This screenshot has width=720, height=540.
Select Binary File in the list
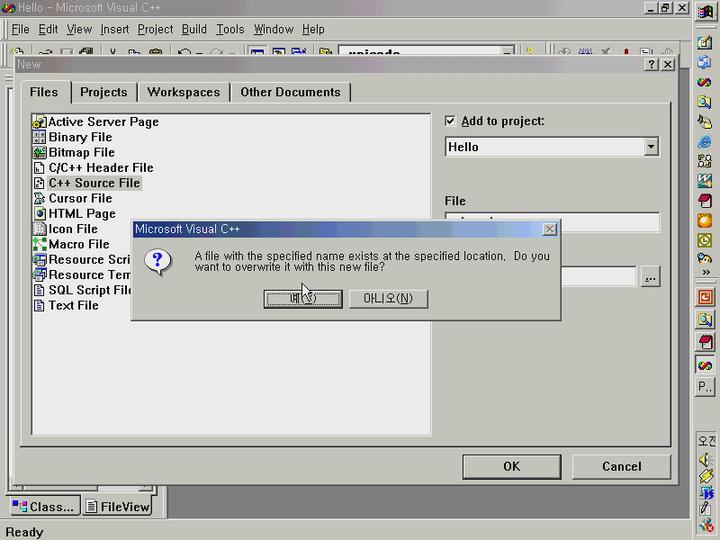point(73,137)
